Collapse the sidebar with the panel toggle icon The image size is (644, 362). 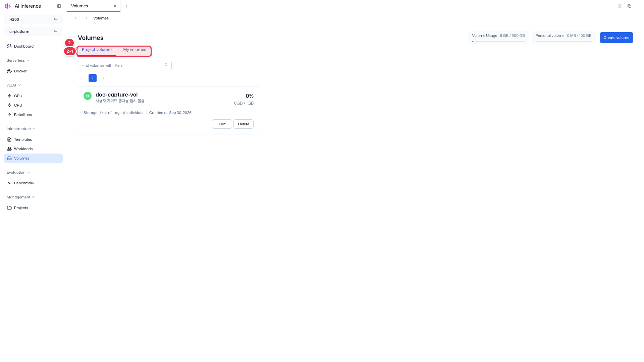59,6
